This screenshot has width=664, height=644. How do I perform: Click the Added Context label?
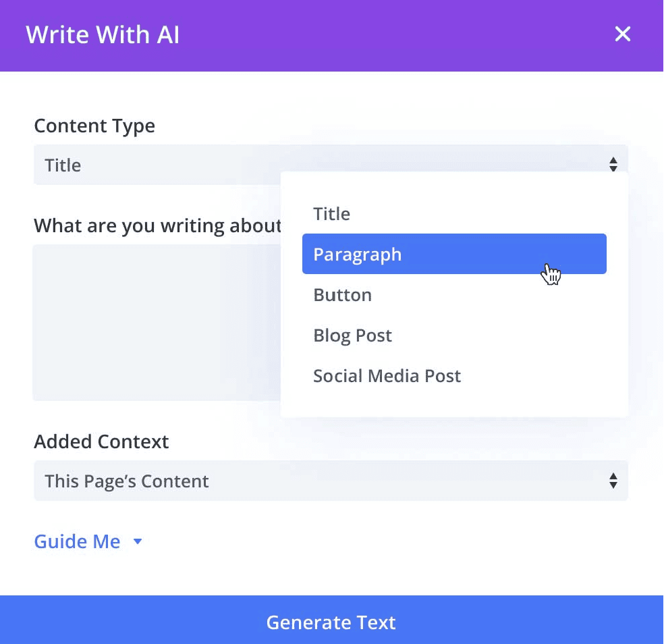click(101, 441)
